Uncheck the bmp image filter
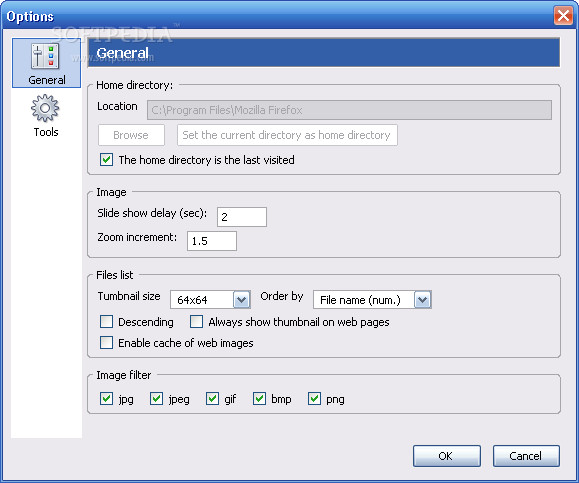The width and height of the screenshot is (579, 483). tap(259, 399)
